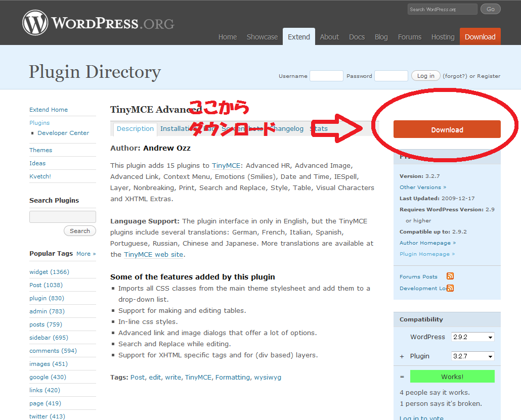Viewport: 521px width, 420px height.
Task: Open the plugin (830) tag
Action: coord(47,298)
